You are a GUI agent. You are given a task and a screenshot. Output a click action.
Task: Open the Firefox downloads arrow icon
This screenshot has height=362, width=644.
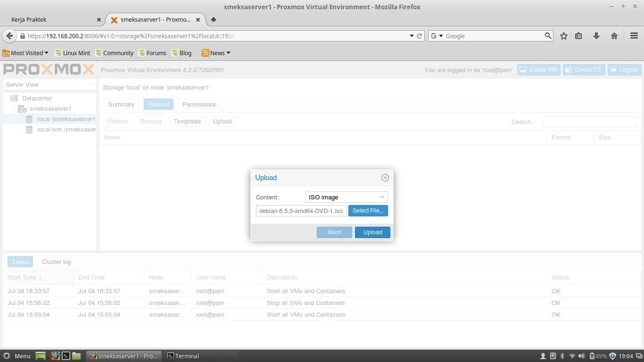[596, 36]
